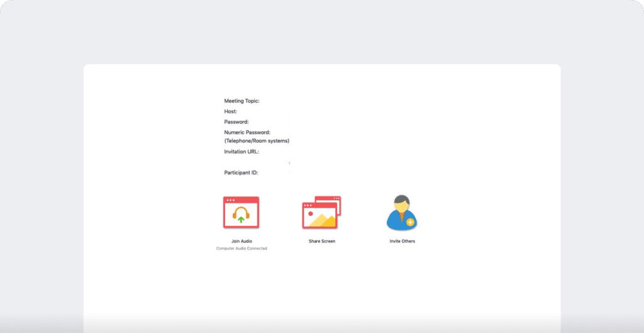Viewport: 644px width, 333px height.
Task: Click the Invite Others person icon
Action: coord(401,213)
